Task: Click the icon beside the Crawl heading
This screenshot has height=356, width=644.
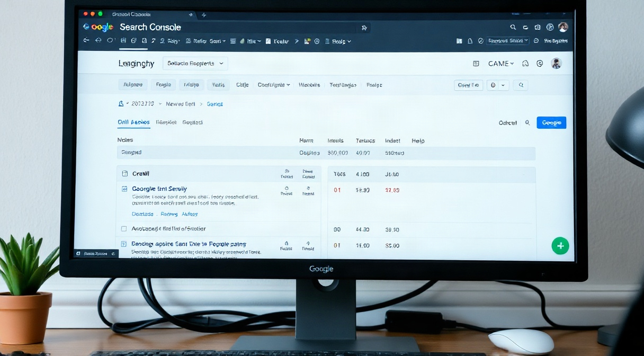Action: tap(125, 173)
